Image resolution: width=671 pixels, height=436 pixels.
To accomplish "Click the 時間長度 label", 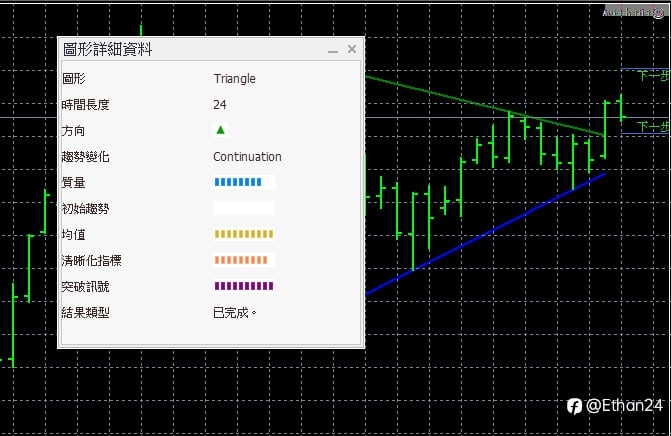I will tap(86, 105).
